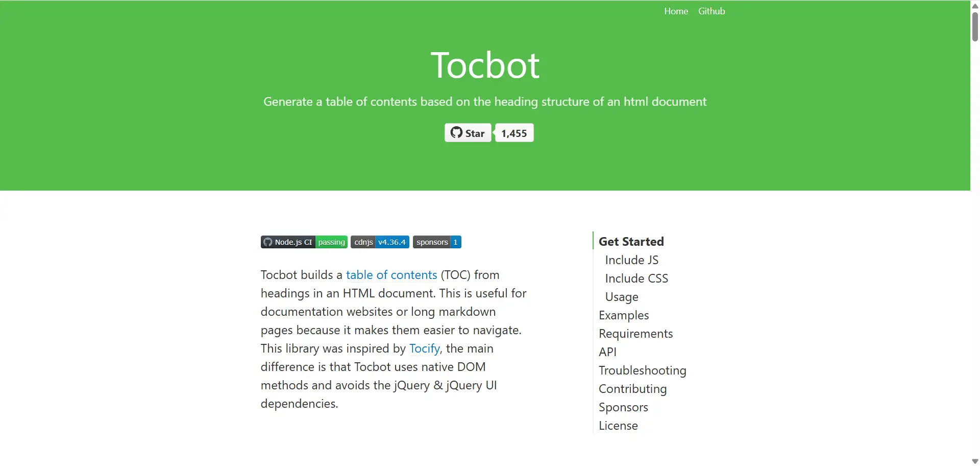
Task: Open the Troubleshooting TOC entry
Action: point(643,370)
